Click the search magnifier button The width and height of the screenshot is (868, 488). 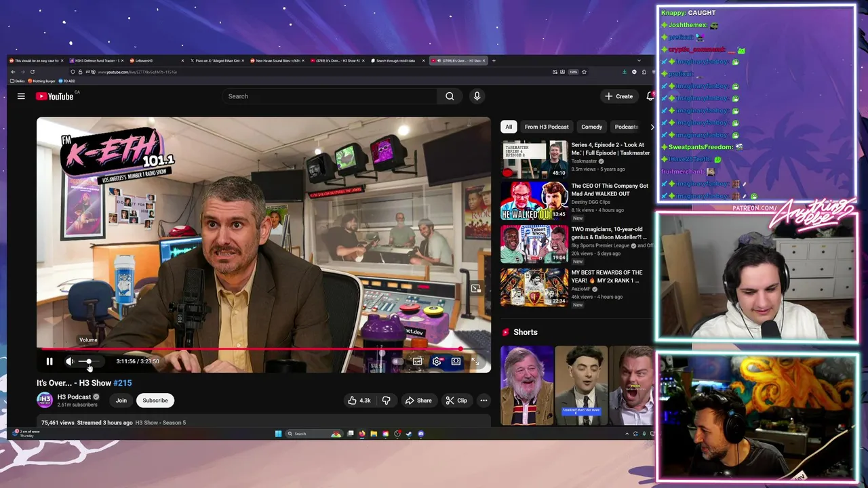click(450, 96)
